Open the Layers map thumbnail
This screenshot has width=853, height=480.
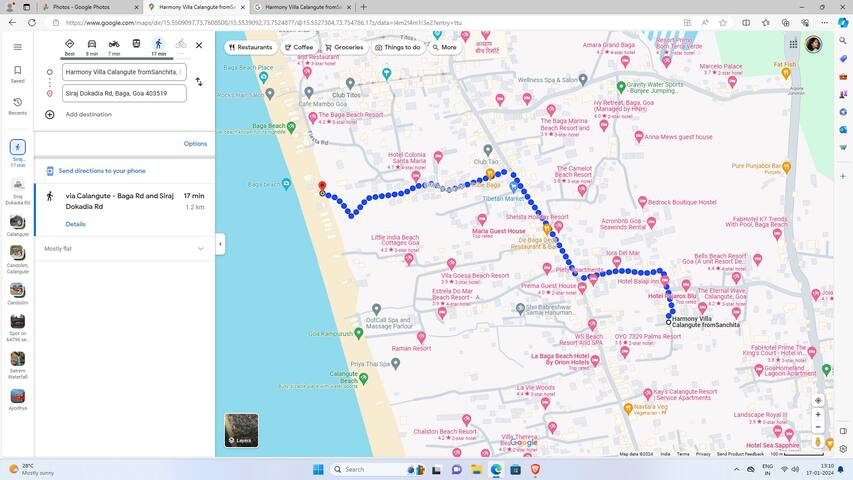(241, 430)
